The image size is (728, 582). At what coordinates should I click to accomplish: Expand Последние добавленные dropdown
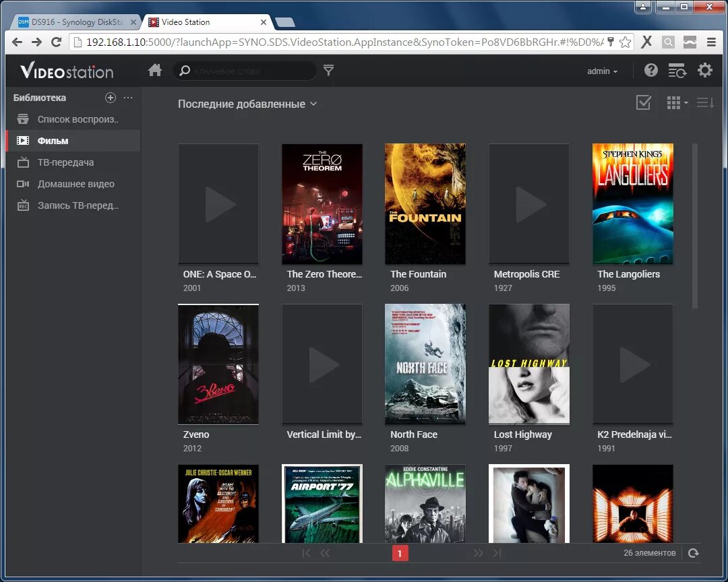(247, 104)
